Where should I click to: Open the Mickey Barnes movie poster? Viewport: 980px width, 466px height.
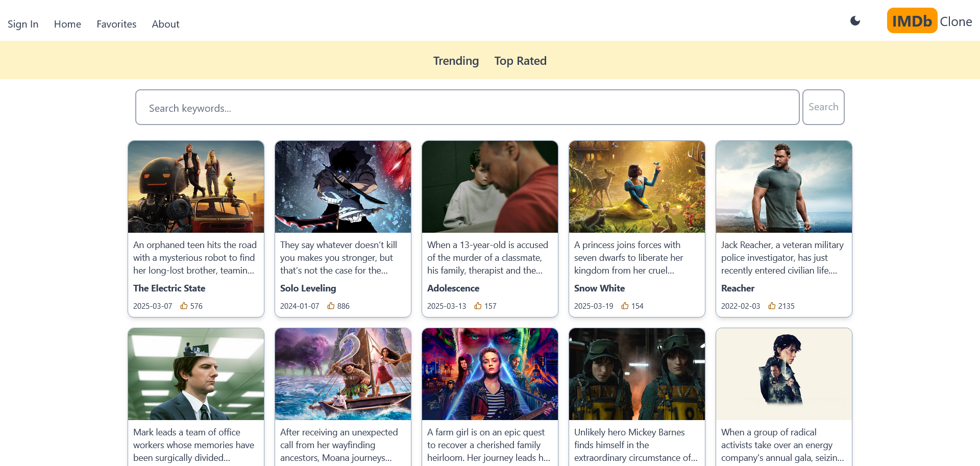tap(637, 374)
